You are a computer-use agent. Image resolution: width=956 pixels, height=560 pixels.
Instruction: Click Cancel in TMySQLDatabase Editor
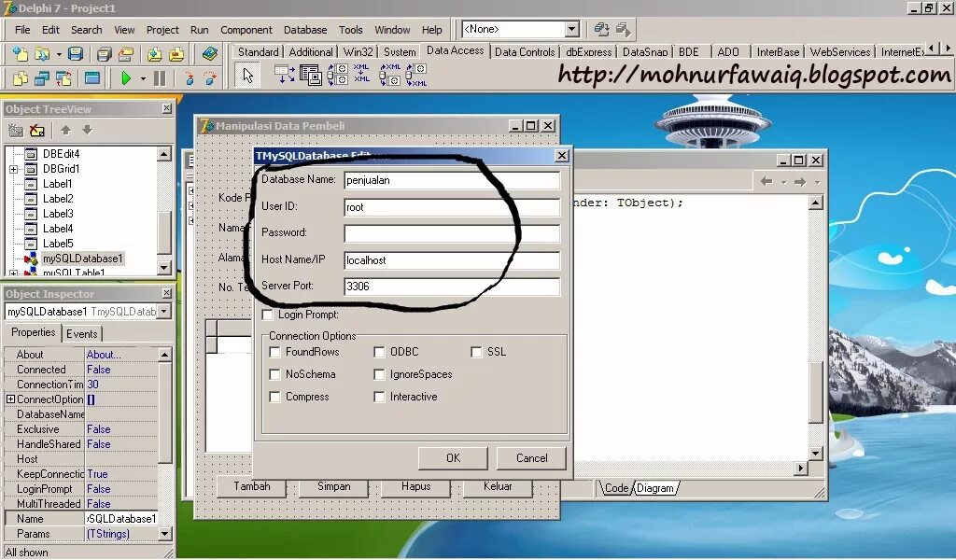pos(531,458)
